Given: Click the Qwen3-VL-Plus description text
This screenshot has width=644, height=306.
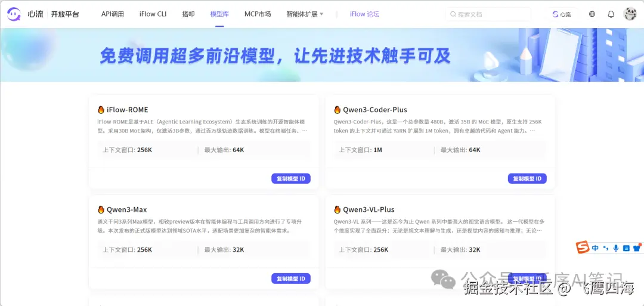Looking at the screenshot, I should pyautogui.click(x=438, y=226).
